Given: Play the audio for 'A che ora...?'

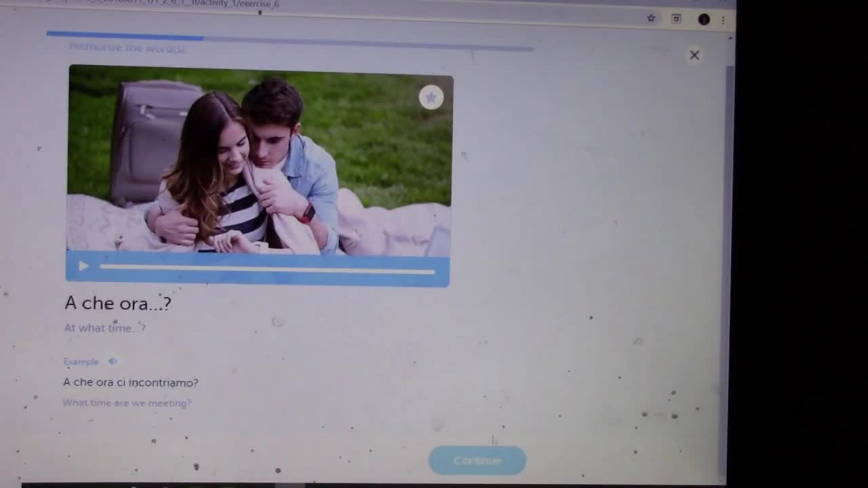Looking at the screenshot, I should pos(83,266).
